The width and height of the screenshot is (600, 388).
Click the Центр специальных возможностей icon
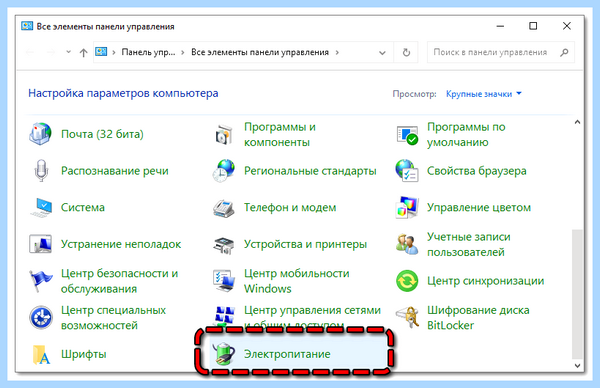pyautogui.click(x=41, y=318)
